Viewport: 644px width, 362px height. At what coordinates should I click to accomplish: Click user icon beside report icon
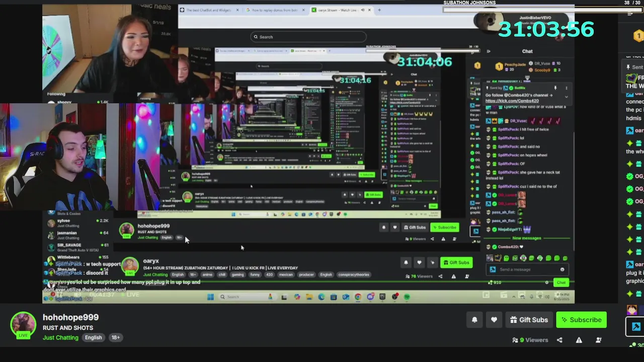point(598,340)
